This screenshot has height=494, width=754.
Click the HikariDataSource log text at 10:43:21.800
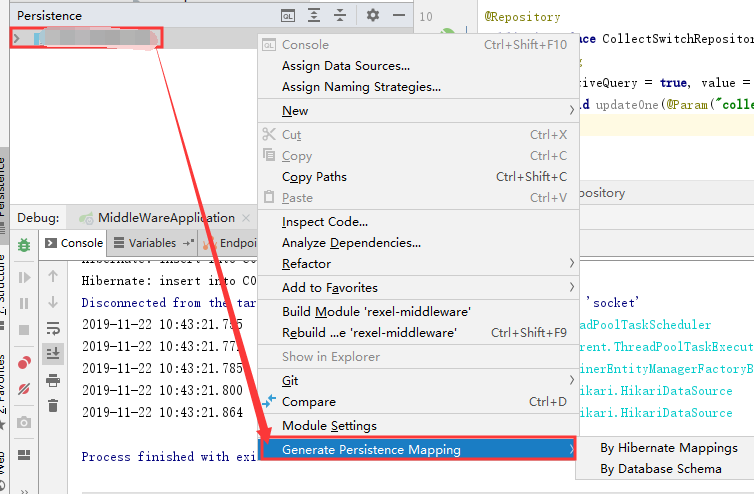(656, 391)
